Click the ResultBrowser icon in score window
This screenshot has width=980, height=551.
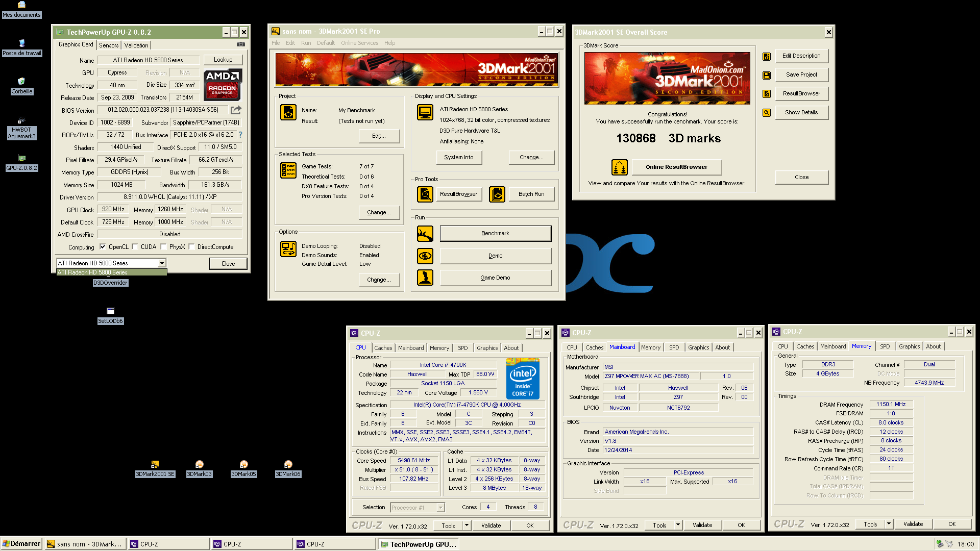(767, 94)
